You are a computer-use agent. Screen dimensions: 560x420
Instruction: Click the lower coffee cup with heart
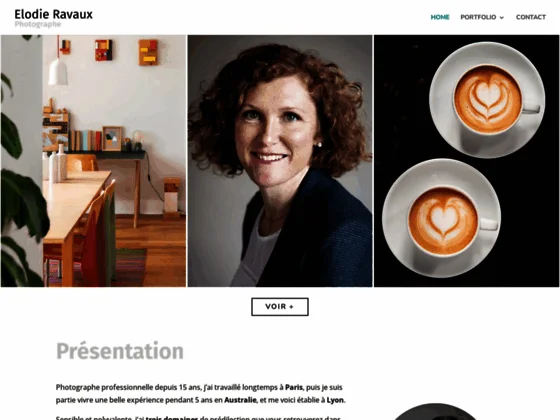(441, 218)
